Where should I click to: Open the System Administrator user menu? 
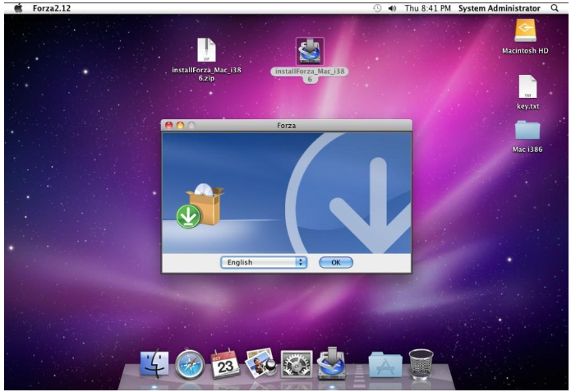pos(499,8)
